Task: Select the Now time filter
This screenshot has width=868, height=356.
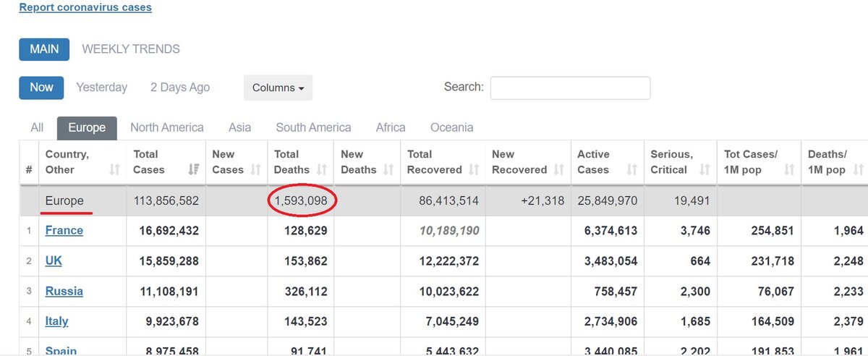Action: coord(41,88)
